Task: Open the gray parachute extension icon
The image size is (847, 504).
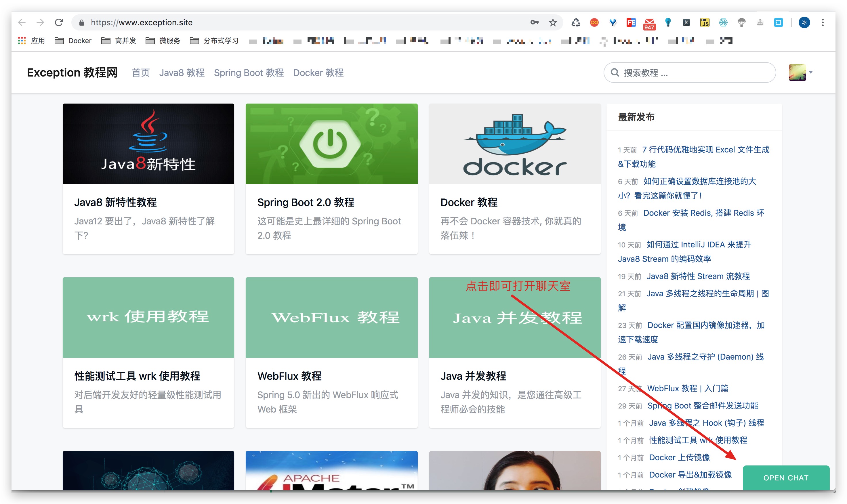Action: click(x=741, y=22)
